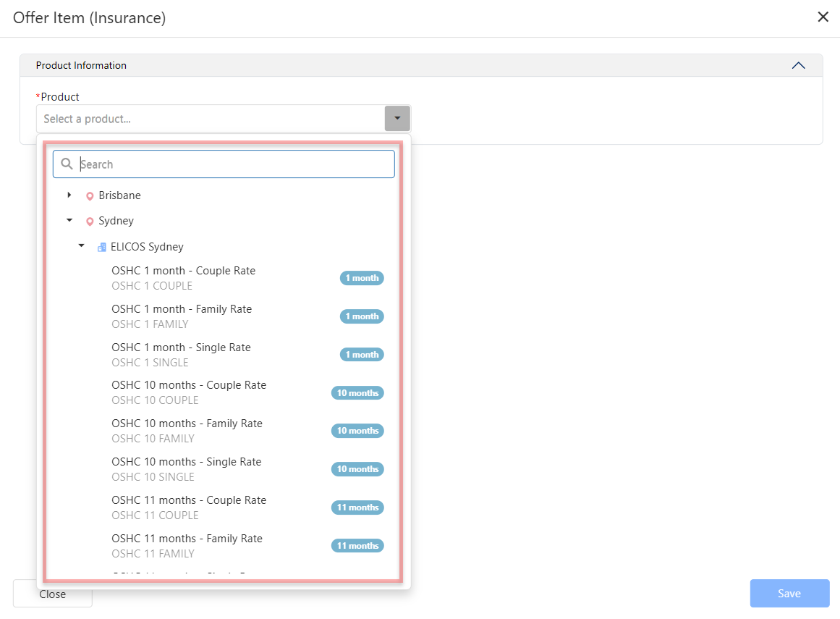This screenshot has width=840, height=619.
Task: Select OSHC 10 months - Family Rate
Action: pyautogui.click(x=187, y=424)
